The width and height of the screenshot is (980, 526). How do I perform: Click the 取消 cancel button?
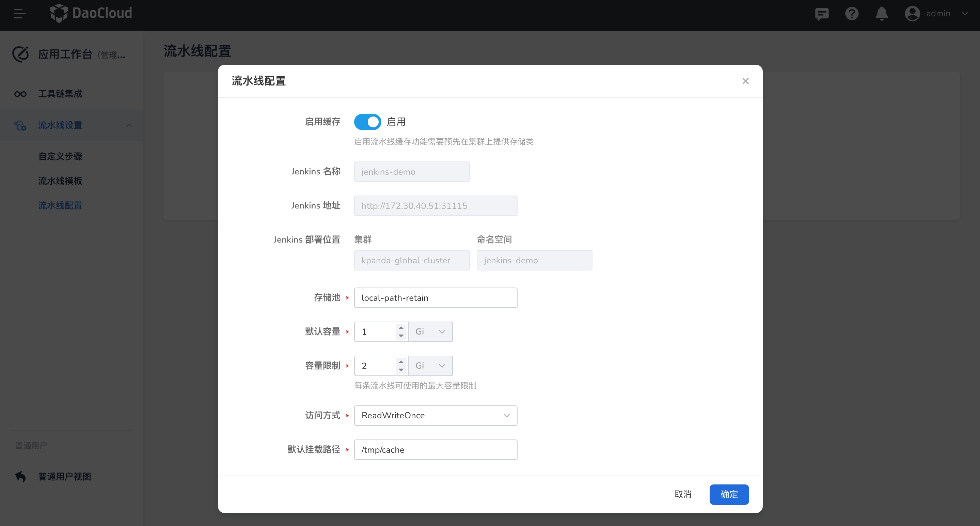tap(682, 494)
